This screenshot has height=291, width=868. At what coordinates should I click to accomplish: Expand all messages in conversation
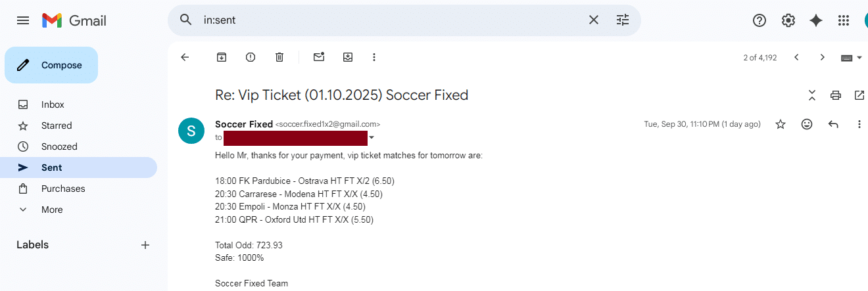click(x=812, y=95)
